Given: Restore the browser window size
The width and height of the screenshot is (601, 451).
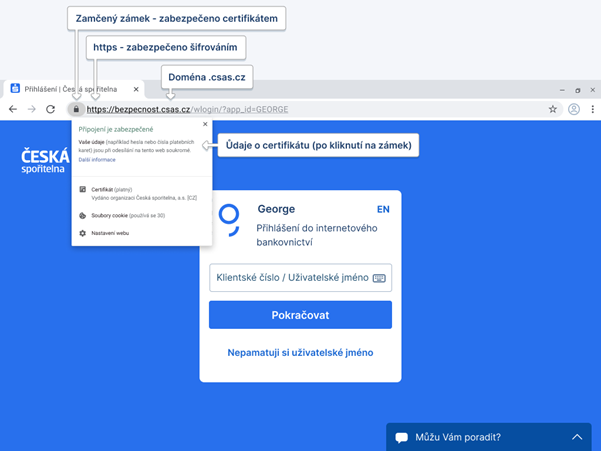Looking at the screenshot, I should 578,90.
